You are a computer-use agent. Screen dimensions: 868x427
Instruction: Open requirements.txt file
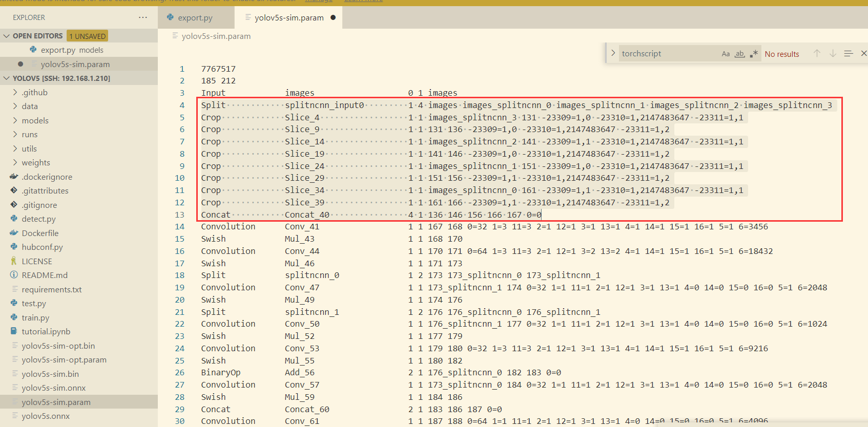tap(79, 289)
